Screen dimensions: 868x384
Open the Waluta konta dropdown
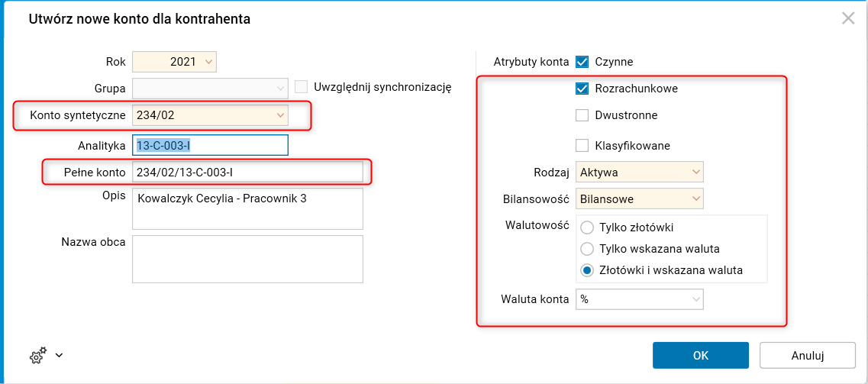695,299
